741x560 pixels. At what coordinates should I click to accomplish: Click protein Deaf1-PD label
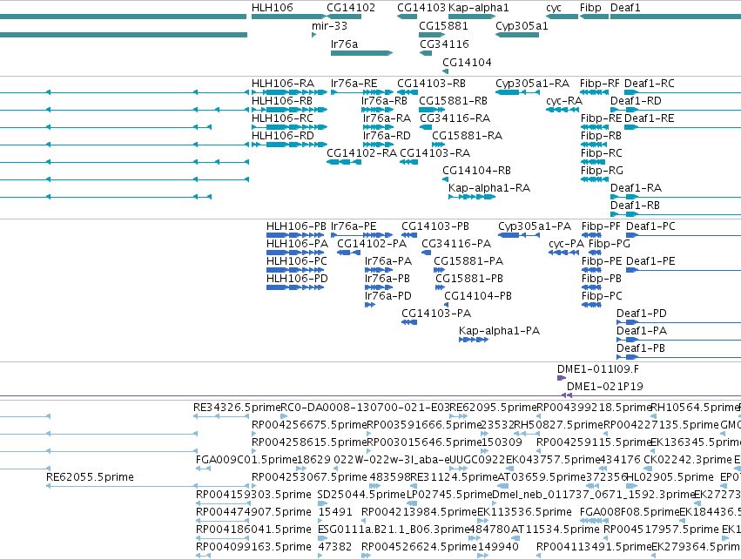641,314
